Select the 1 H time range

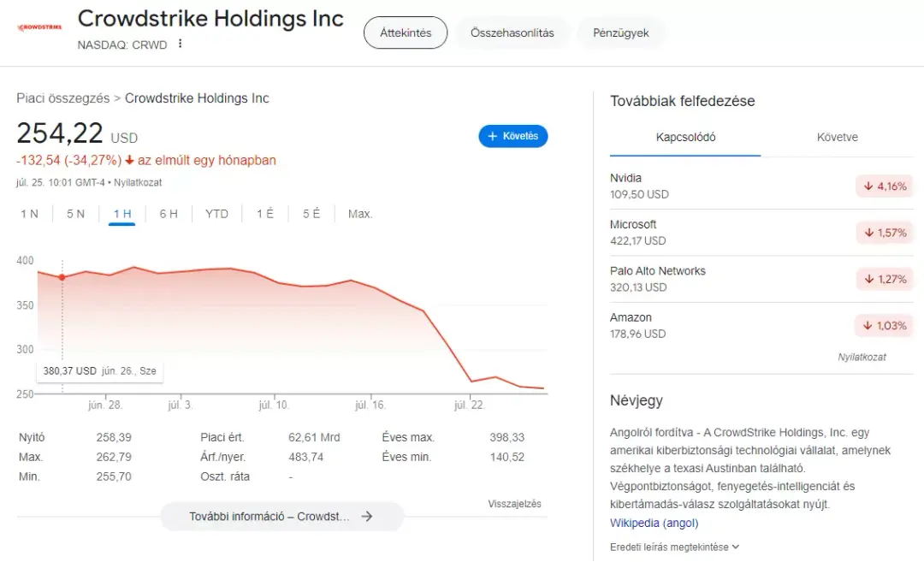click(x=122, y=214)
